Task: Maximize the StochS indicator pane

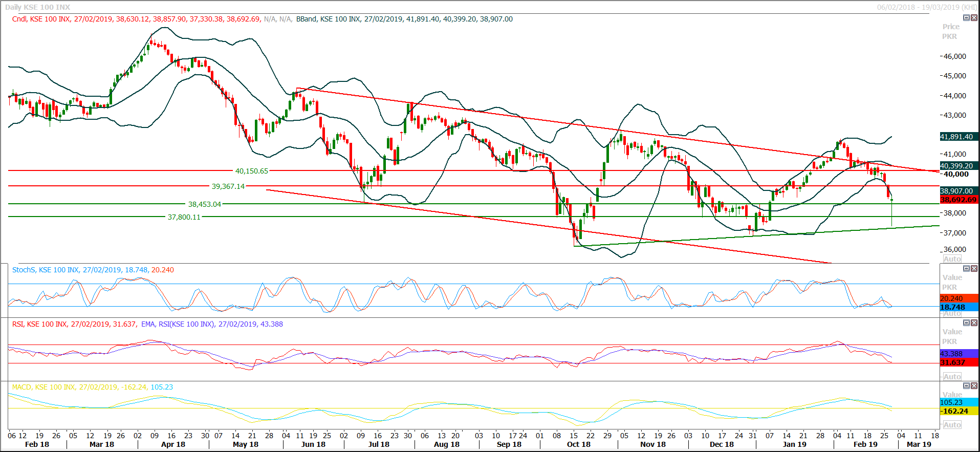Action: [x=966, y=269]
